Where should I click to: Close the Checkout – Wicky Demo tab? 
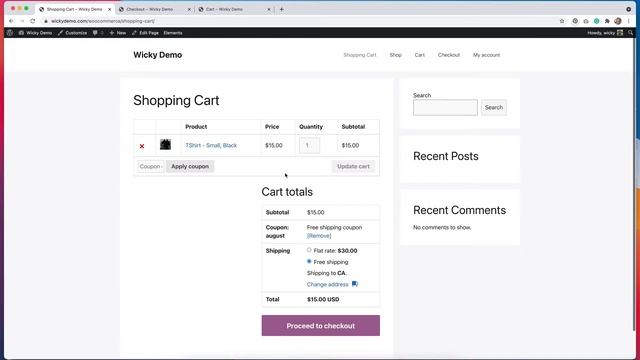pos(189,9)
